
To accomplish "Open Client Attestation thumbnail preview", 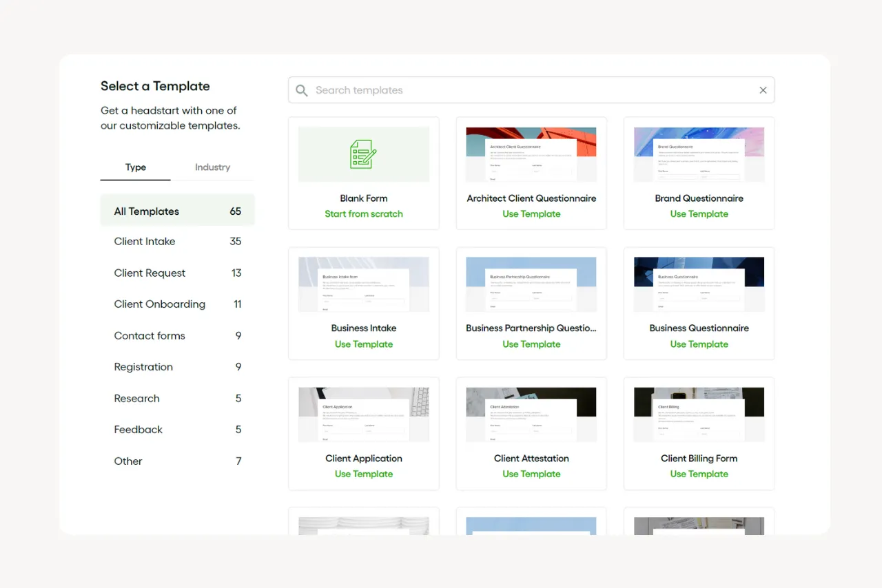I will click(531, 414).
